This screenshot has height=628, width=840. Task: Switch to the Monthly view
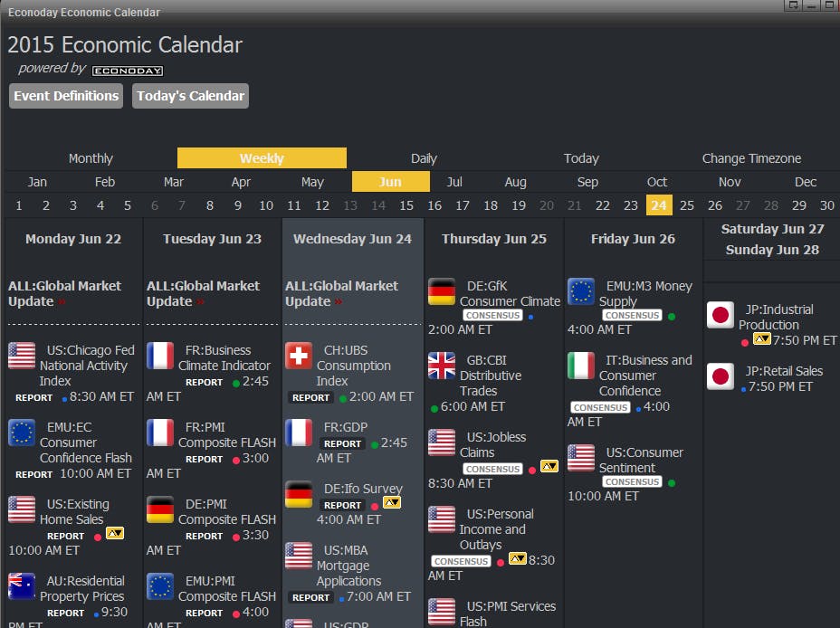point(91,158)
